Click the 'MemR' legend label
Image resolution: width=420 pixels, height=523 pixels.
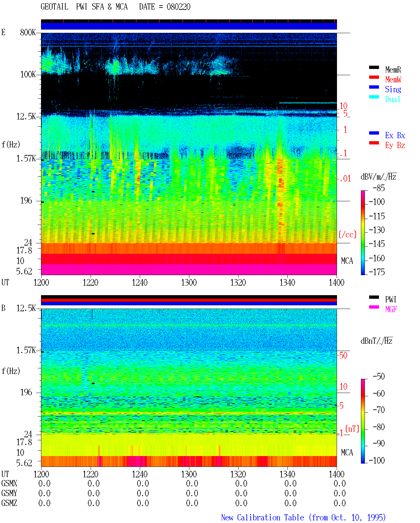click(x=393, y=70)
